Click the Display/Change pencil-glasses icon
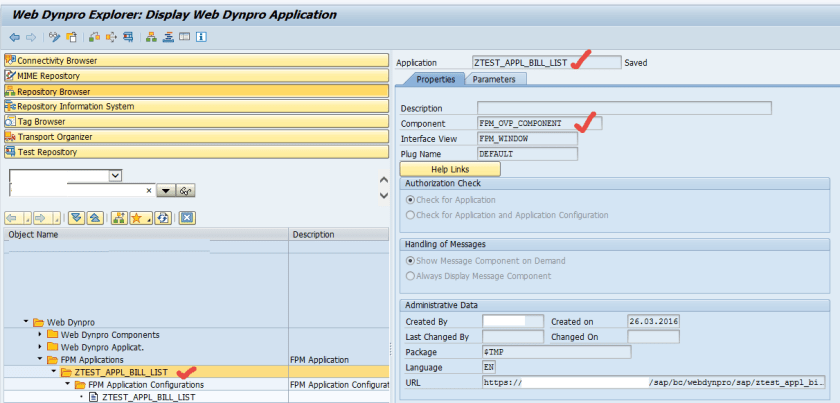Viewport: 840px width, 403px height. [56, 37]
